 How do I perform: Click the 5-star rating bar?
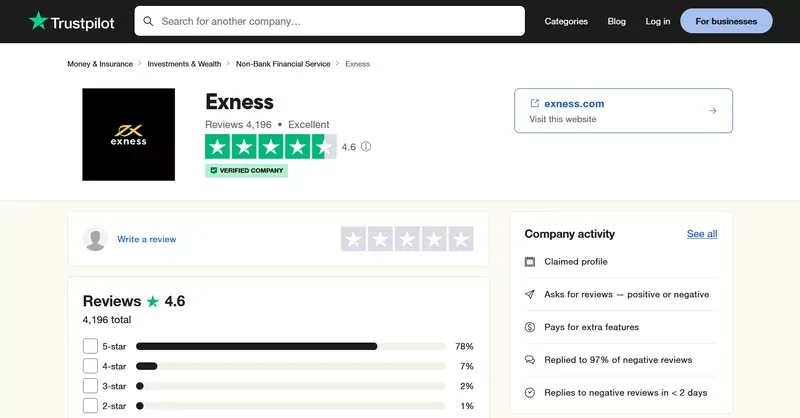291,347
